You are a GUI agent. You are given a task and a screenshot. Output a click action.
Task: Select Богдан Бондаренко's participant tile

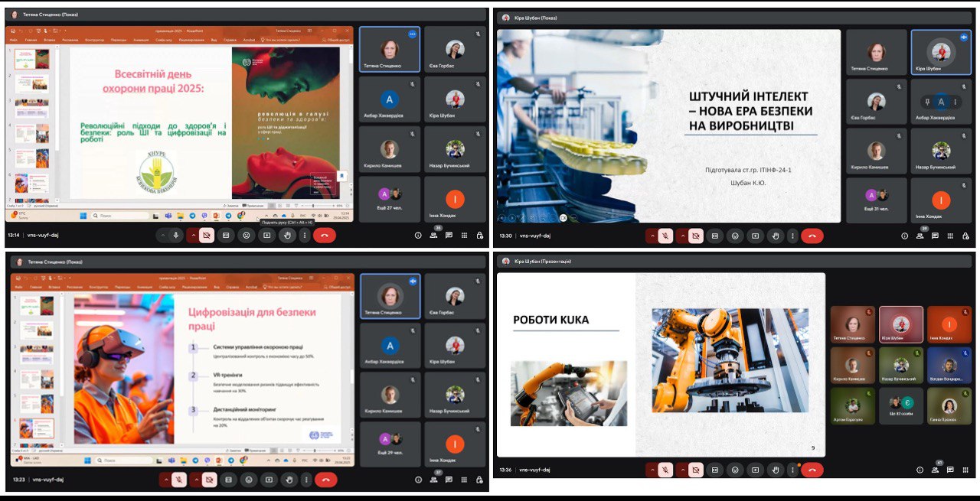949,369
